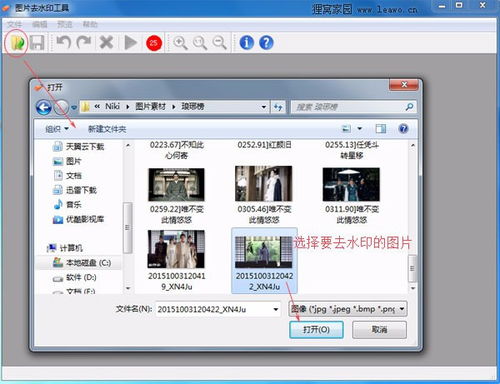Expand the 文件名 dropdown arrow
The image size is (500, 384).
click(x=276, y=309)
